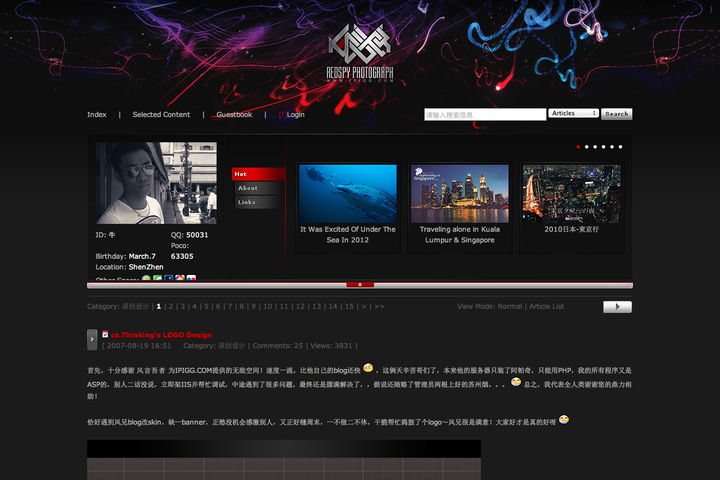Go to page 6
Viewport: 720px width, 480px height.
218,306
